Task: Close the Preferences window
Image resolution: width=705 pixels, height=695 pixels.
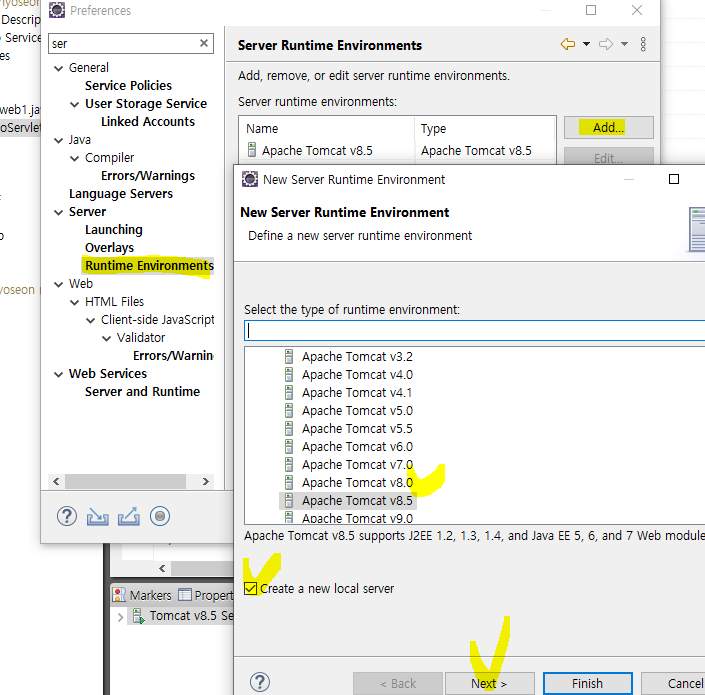Action: pyautogui.click(x=637, y=10)
